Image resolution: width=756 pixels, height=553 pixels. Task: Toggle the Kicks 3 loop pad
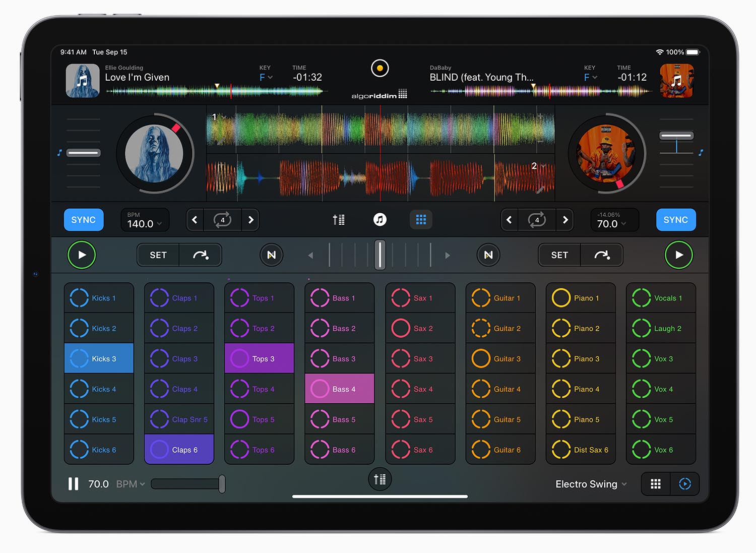pos(99,358)
